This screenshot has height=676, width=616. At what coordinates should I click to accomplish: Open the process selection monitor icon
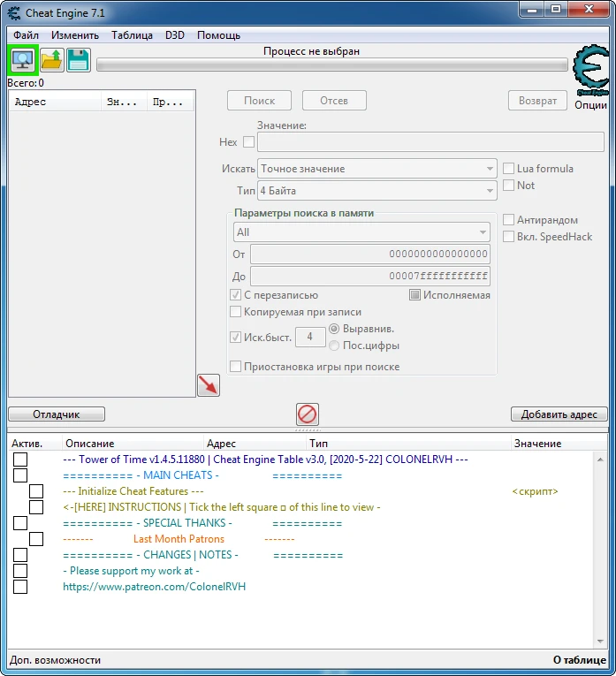click(23, 60)
